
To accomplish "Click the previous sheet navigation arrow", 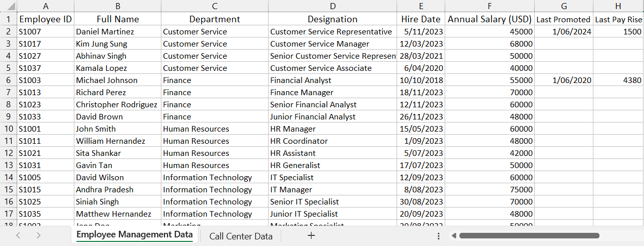I will click(x=18, y=235).
